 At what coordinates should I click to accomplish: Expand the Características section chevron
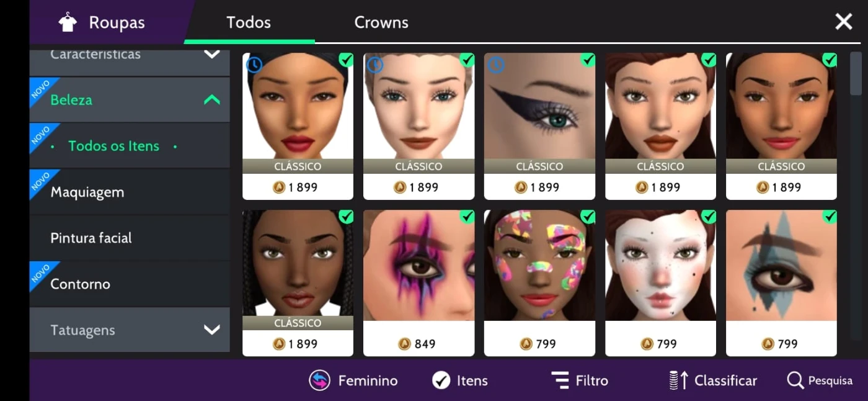212,54
